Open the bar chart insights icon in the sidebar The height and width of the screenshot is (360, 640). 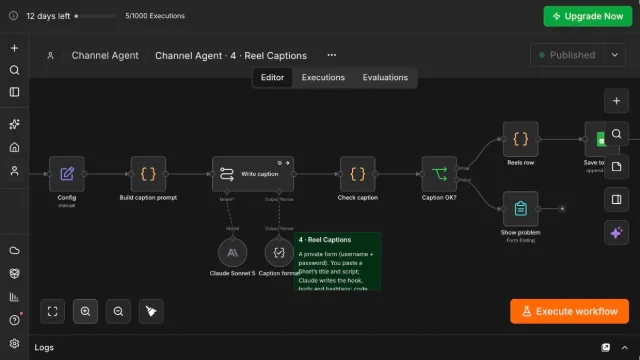point(14,297)
